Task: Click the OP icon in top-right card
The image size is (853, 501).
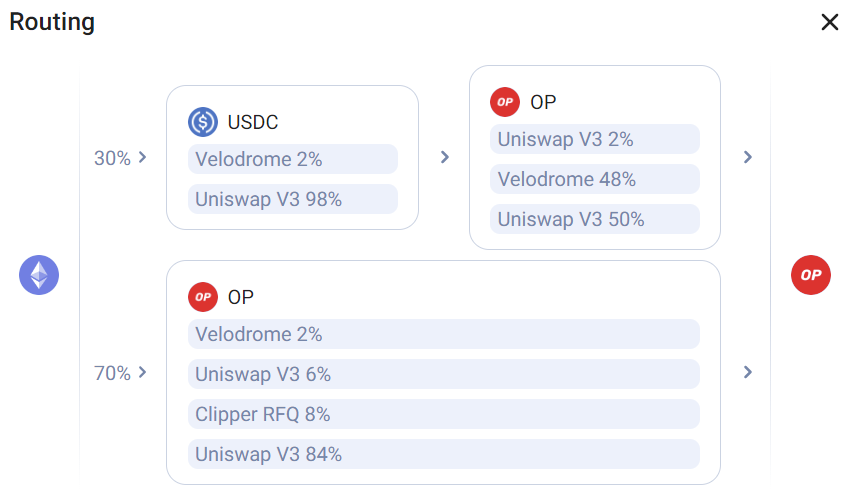Action: (505, 102)
